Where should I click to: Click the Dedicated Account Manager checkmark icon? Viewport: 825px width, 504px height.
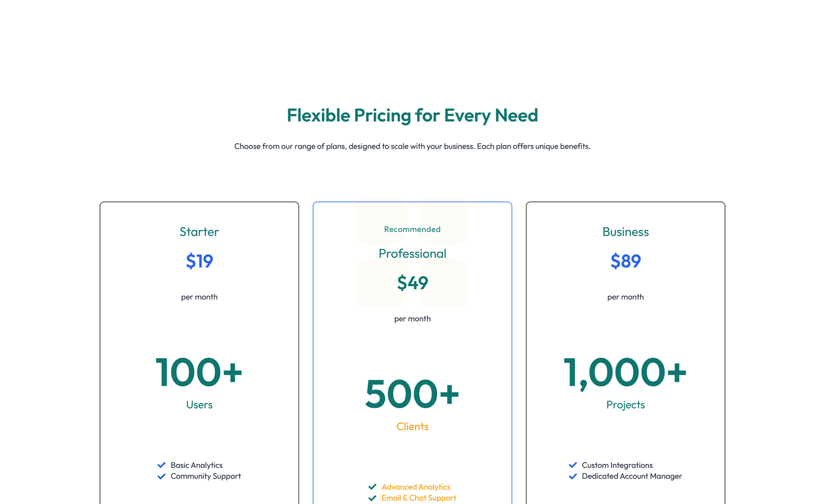tap(572, 476)
